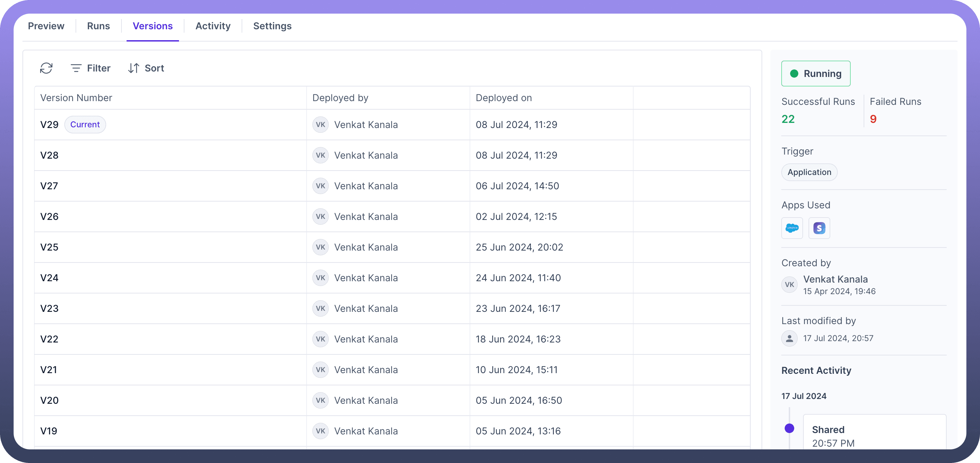The image size is (980, 463).
Task: Open the Filter options
Action: click(91, 68)
